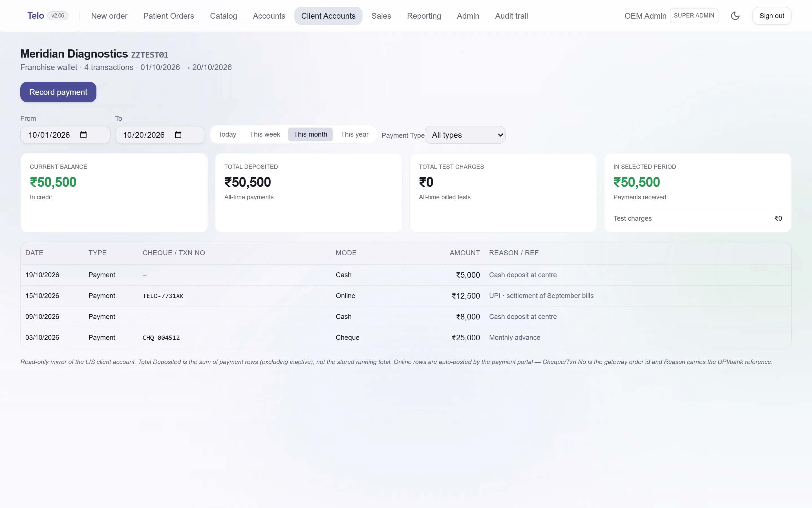The height and width of the screenshot is (508, 812).
Task: Select transaction number TELO-7731XK
Action: pos(163,296)
